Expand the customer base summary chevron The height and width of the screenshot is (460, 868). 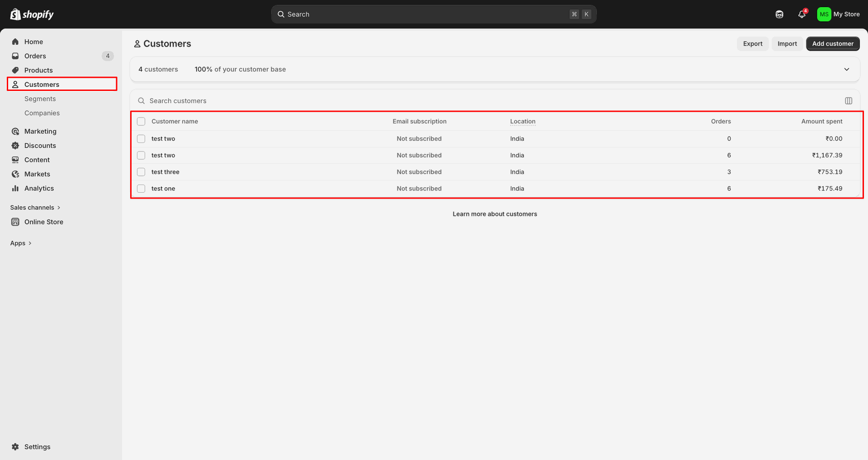[847, 69]
